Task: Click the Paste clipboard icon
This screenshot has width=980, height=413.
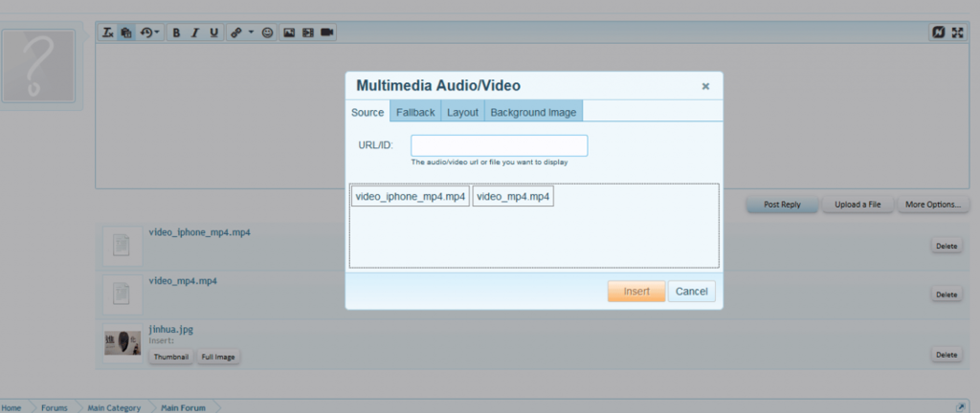Action: [125, 33]
